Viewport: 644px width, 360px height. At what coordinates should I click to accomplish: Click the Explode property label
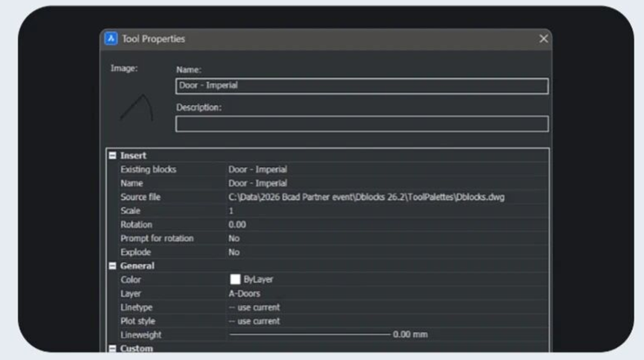click(135, 252)
